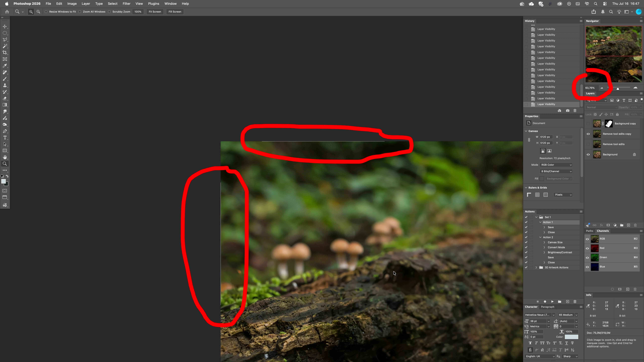Toggle visibility of the Red channel
The height and width of the screenshot is (362, 644).
pos(588,248)
